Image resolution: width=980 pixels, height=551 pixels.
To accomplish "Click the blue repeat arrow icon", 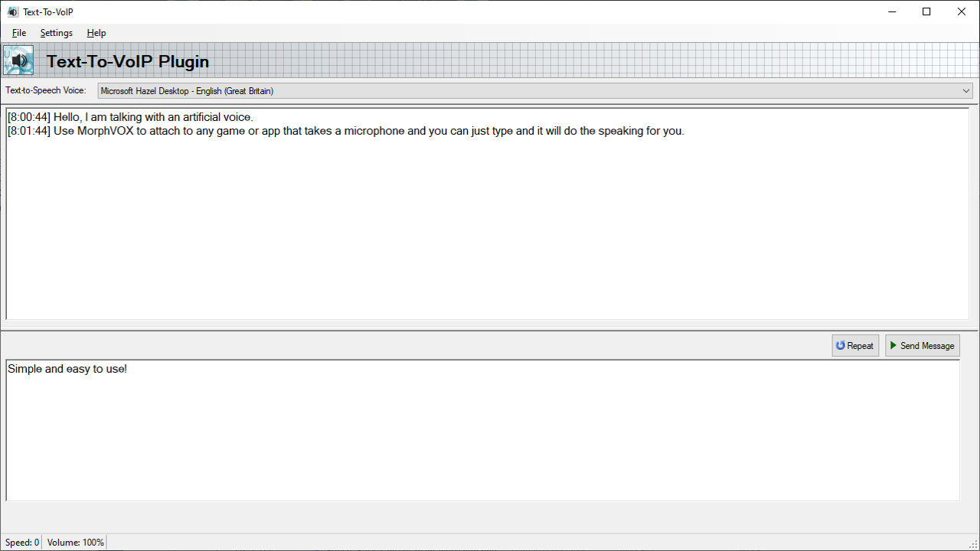I will tap(841, 345).
